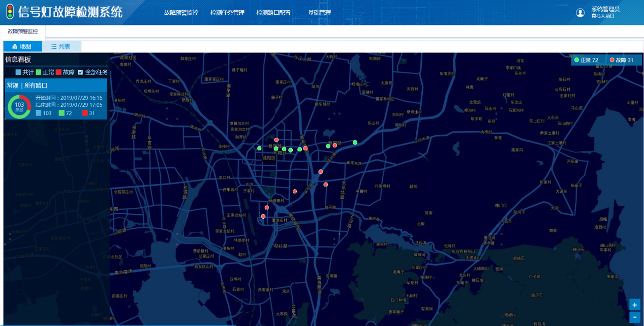The height and width of the screenshot is (326, 644).
Task: Select the 地图 tab
Action: coord(22,46)
